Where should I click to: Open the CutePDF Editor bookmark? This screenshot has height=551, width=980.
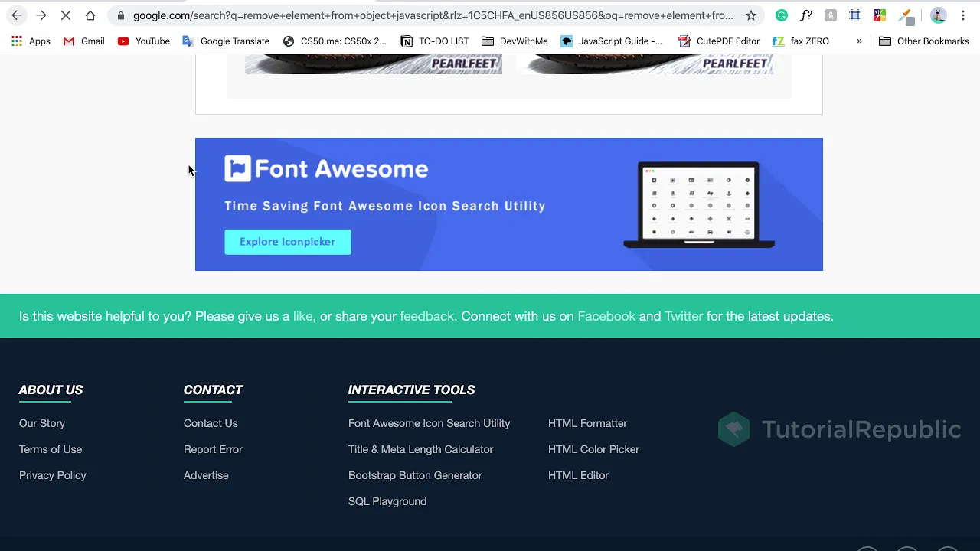(719, 41)
